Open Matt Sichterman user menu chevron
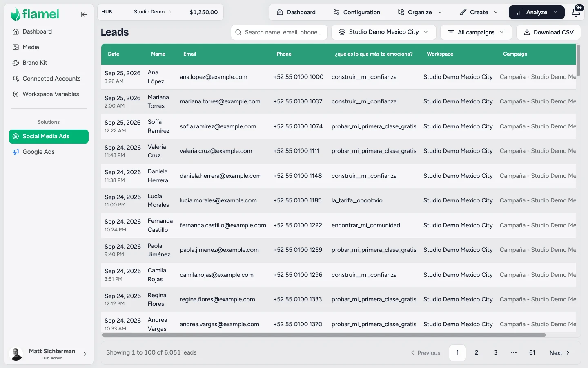The image size is (588, 368). point(85,354)
